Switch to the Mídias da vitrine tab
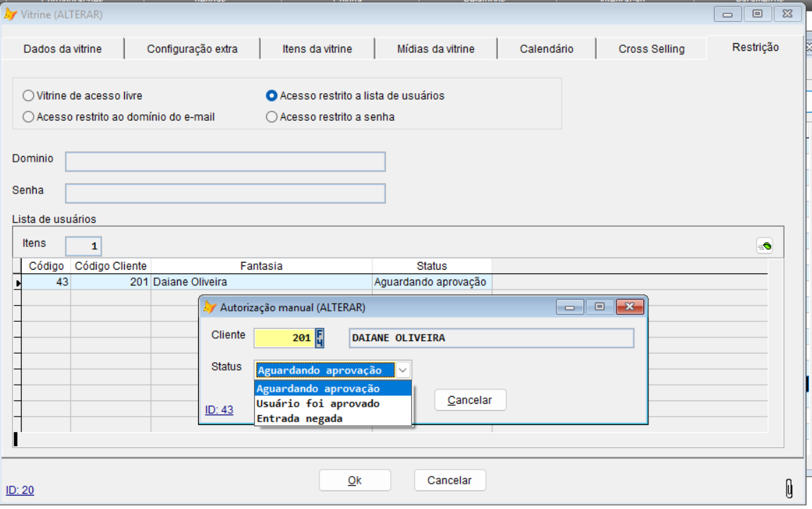The height and width of the screenshot is (509, 812). [435, 48]
